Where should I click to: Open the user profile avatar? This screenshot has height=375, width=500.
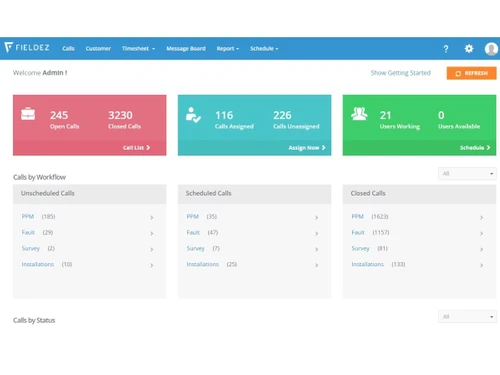[491, 49]
